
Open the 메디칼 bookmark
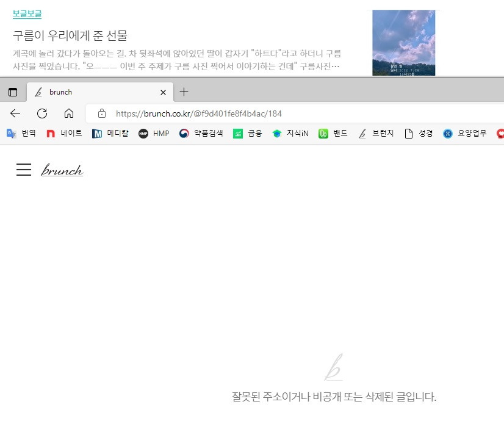(110, 134)
